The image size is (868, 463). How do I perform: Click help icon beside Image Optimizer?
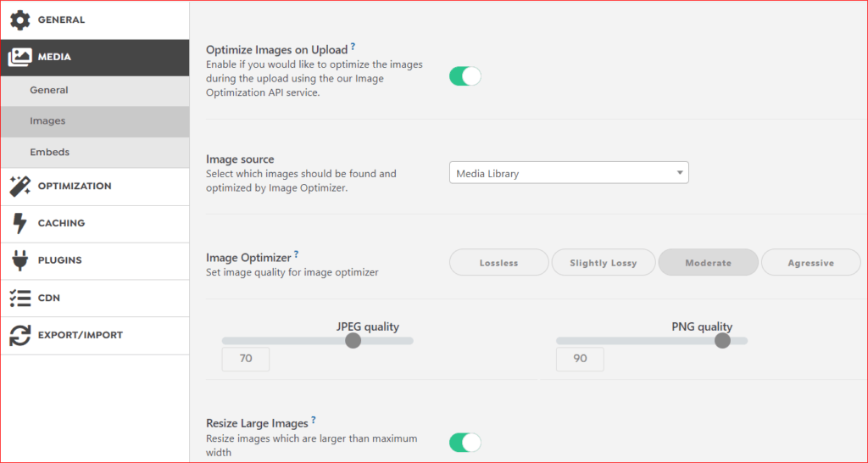(x=296, y=254)
